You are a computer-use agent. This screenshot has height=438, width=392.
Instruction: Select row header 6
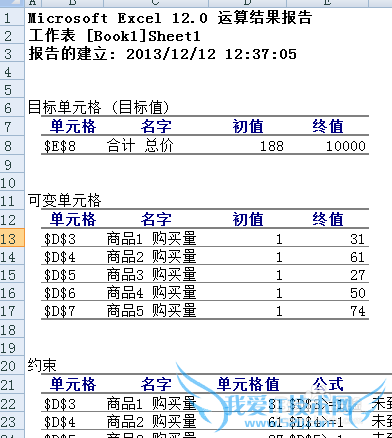12,108
